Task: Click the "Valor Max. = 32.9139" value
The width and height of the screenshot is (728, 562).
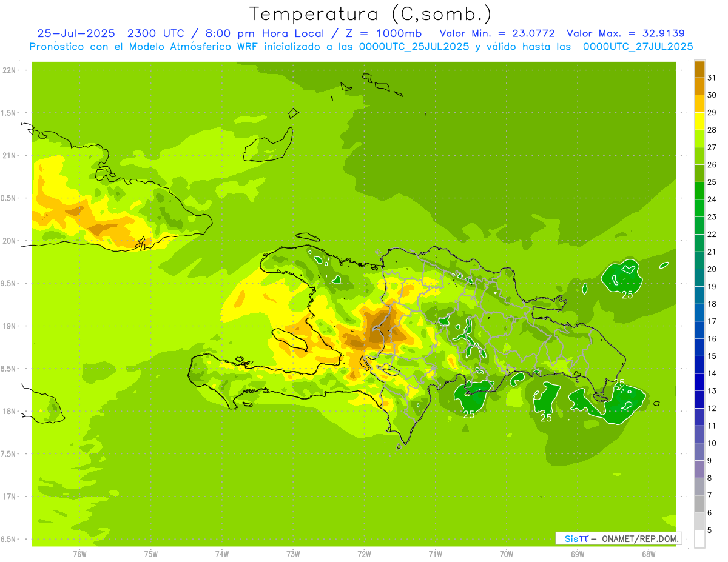Action: tap(625, 33)
